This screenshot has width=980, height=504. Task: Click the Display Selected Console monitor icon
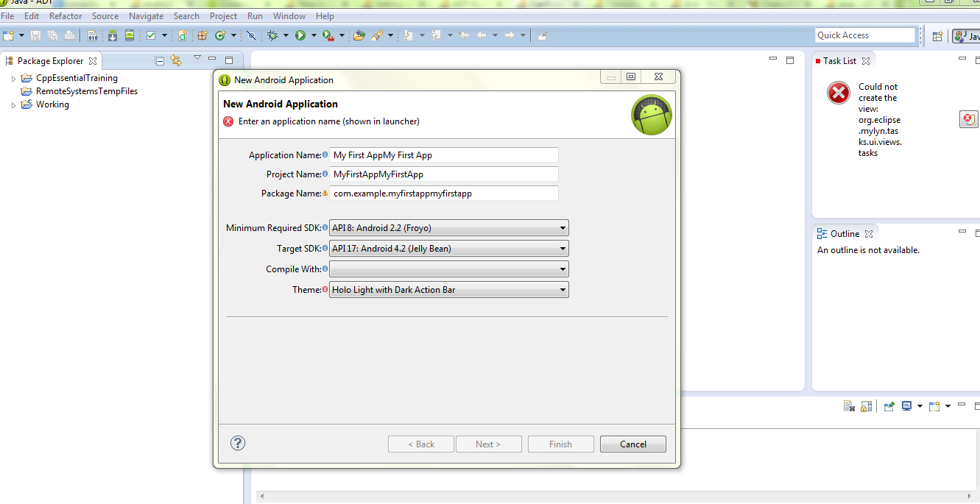pyautogui.click(x=907, y=406)
